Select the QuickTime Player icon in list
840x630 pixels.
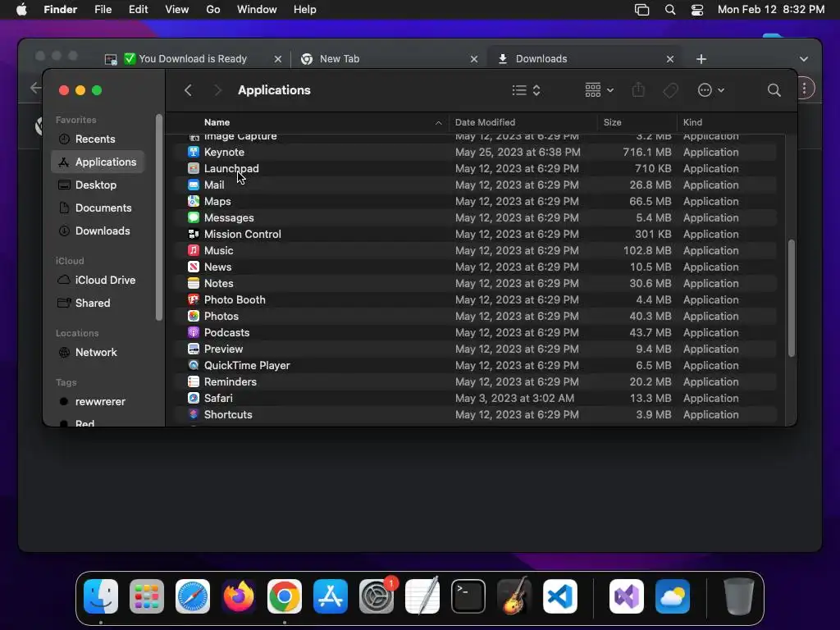(194, 365)
